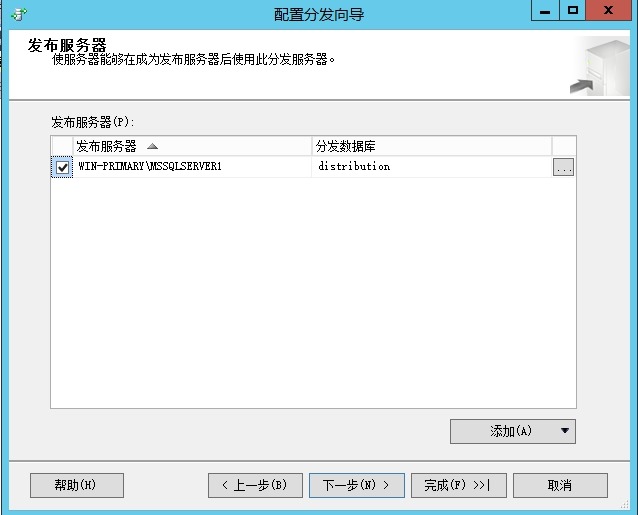638x515 pixels.
Task: Click the 配置分发向导 title bar text
Action: coord(318,13)
